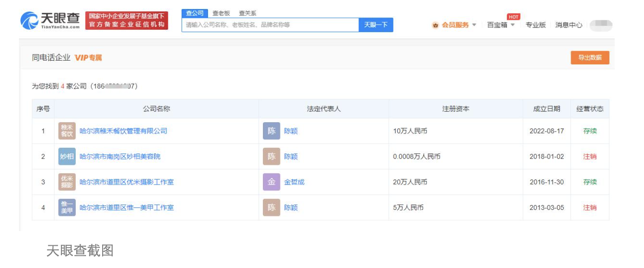Screen dimensions: 644x268
Task: Open 哈尔滨稚禾餐饮管理有限公司 company link
Action: [123, 131]
